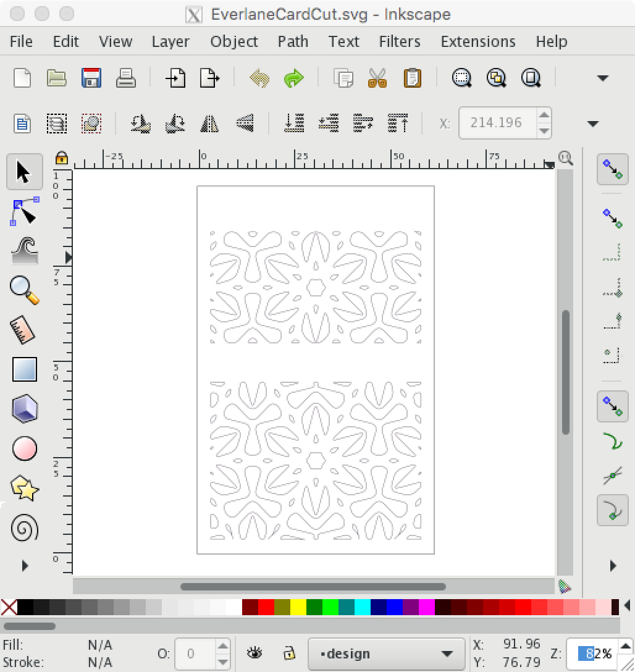Undo the last action
Image resolution: width=635 pixels, height=672 pixels.
point(259,78)
